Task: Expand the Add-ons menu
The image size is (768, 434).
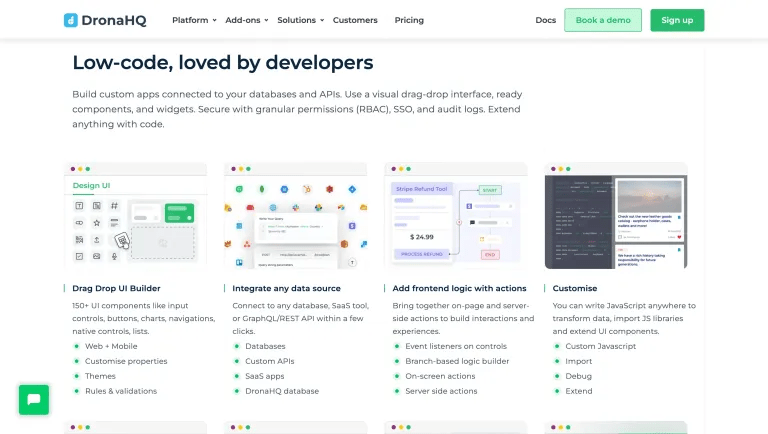Action: pos(247,20)
